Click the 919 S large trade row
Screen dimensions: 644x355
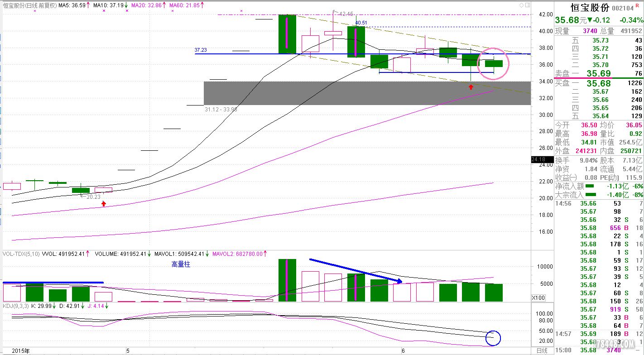(x=599, y=309)
